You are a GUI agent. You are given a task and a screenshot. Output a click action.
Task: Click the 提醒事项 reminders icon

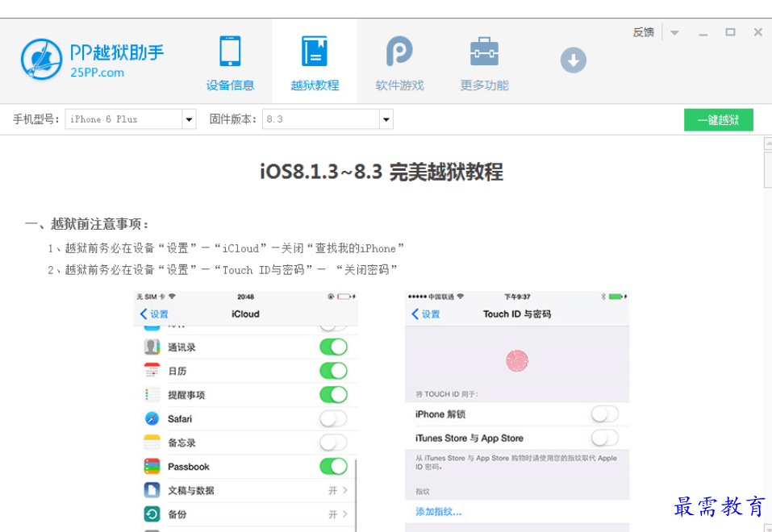[152, 395]
